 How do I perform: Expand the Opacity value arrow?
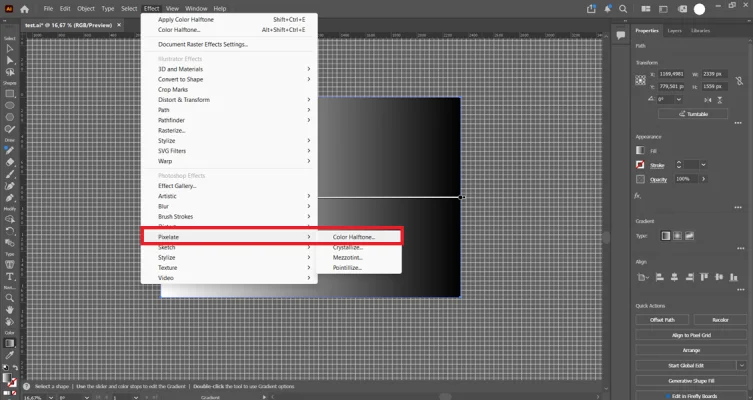[x=704, y=179]
